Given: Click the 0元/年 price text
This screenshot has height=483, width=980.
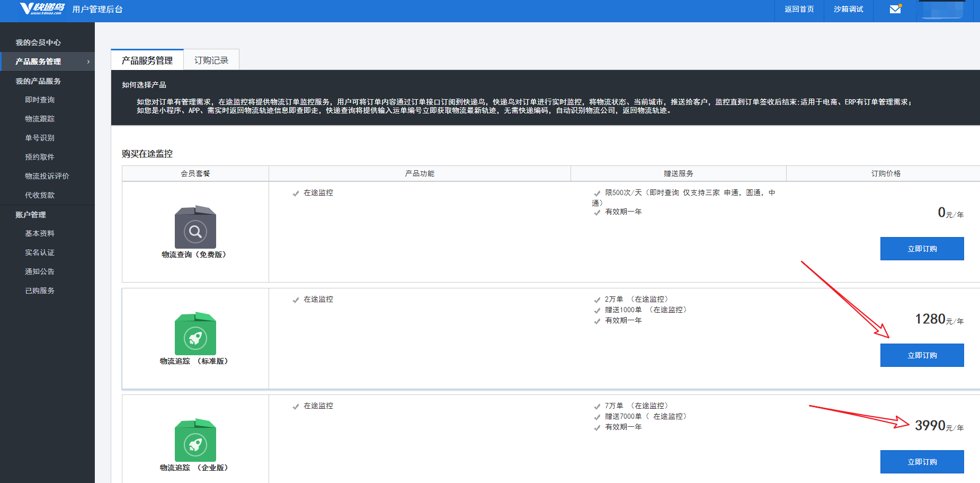Looking at the screenshot, I should [951, 213].
